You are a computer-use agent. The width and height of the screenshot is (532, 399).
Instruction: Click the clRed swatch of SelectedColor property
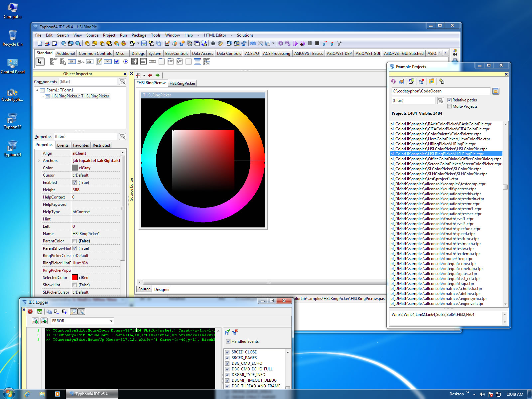pyautogui.click(x=75, y=278)
